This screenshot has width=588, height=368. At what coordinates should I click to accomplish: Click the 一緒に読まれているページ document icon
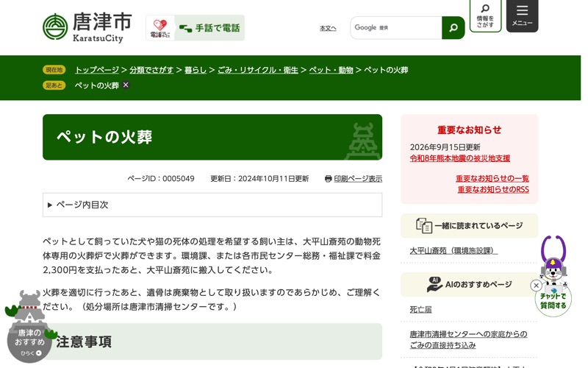(424, 226)
